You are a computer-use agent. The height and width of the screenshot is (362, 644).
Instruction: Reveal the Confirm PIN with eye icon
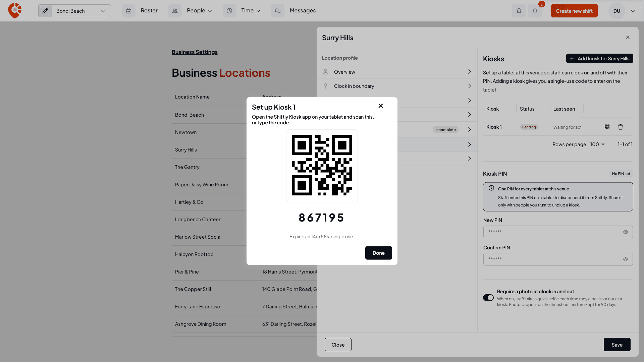tap(626, 259)
